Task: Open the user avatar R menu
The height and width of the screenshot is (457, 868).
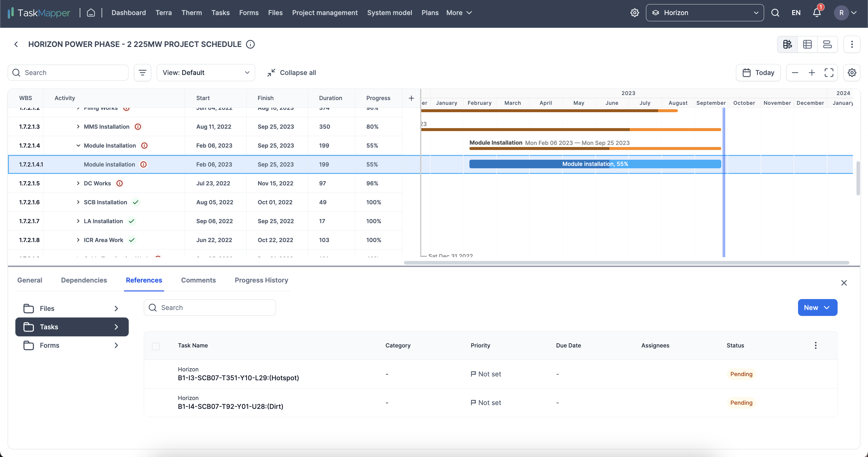Action: 845,13
